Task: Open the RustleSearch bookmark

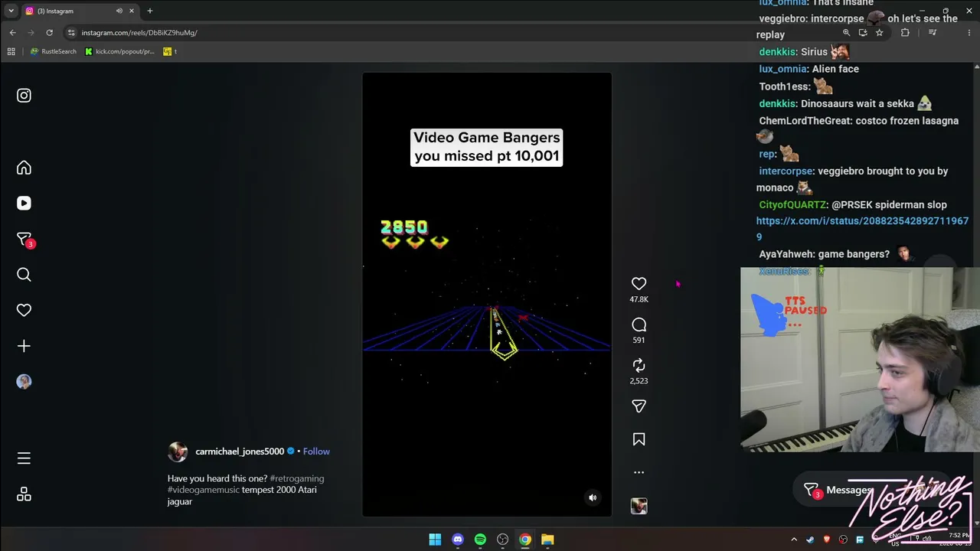Action: (54, 51)
